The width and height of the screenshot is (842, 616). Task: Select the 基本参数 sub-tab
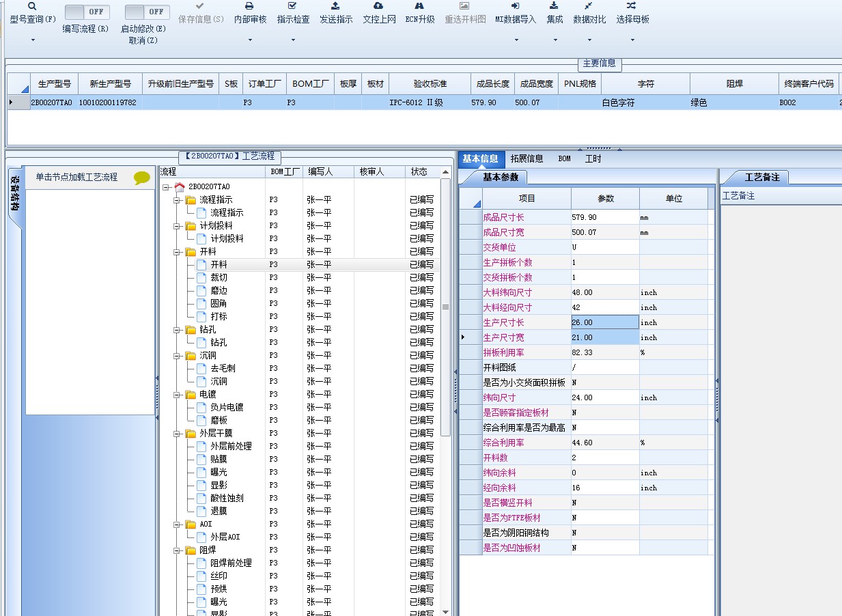pos(501,177)
